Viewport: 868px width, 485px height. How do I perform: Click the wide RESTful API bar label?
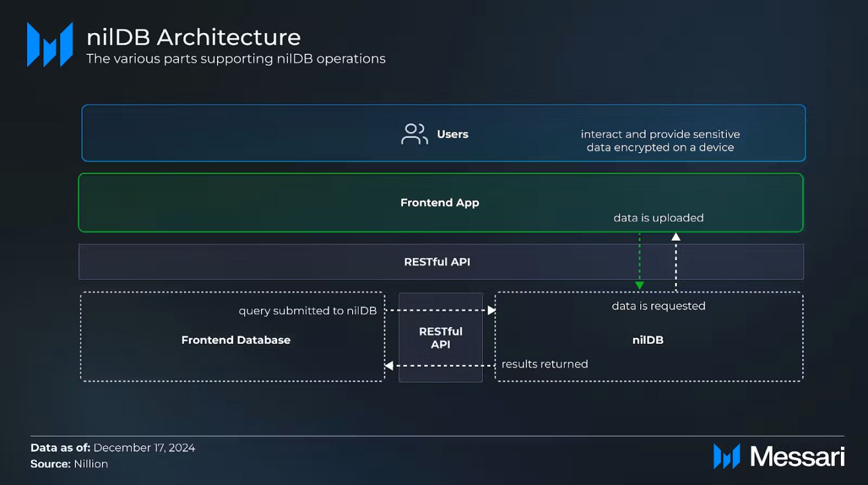tap(437, 262)
